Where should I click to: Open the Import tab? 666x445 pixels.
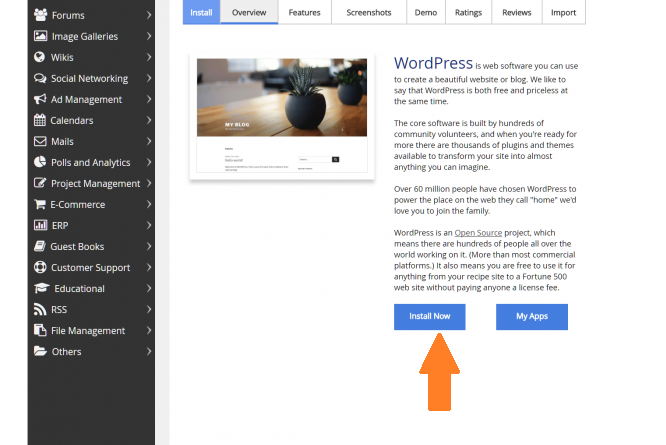click(x=564, y=12)
